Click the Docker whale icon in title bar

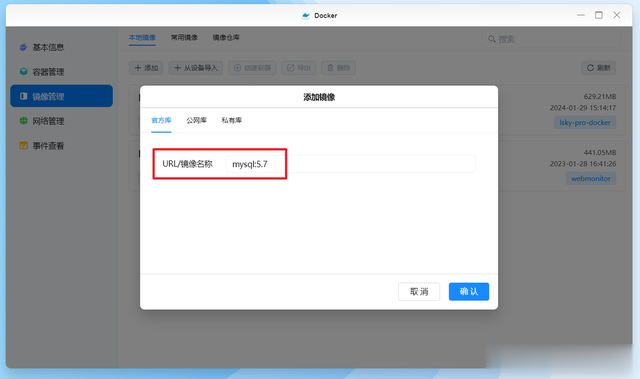click(305, 16)
